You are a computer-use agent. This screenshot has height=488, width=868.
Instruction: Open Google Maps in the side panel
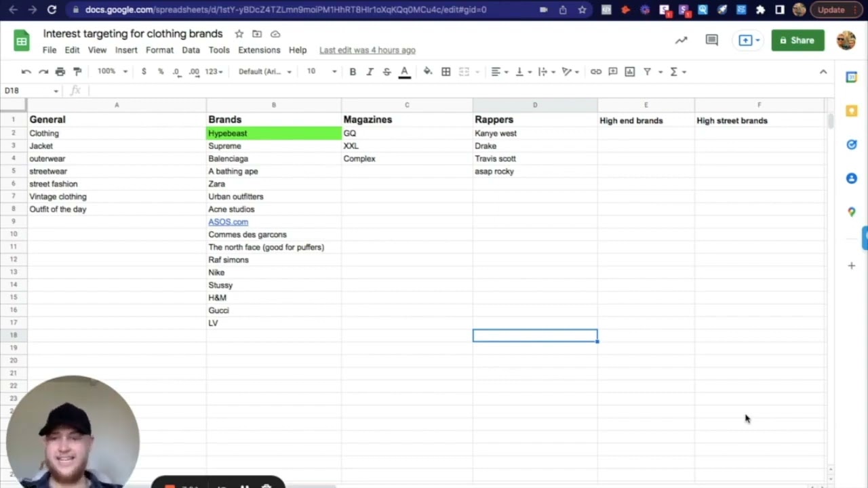(852, 212)
